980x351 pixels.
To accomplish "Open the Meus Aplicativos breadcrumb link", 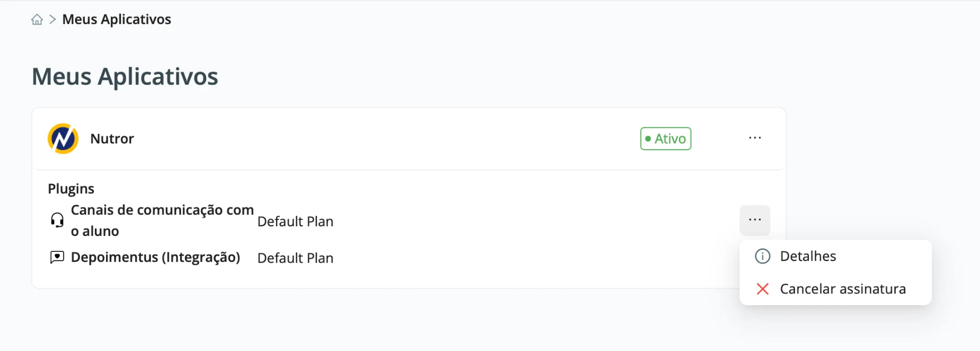I will click(x=117, y=20).
